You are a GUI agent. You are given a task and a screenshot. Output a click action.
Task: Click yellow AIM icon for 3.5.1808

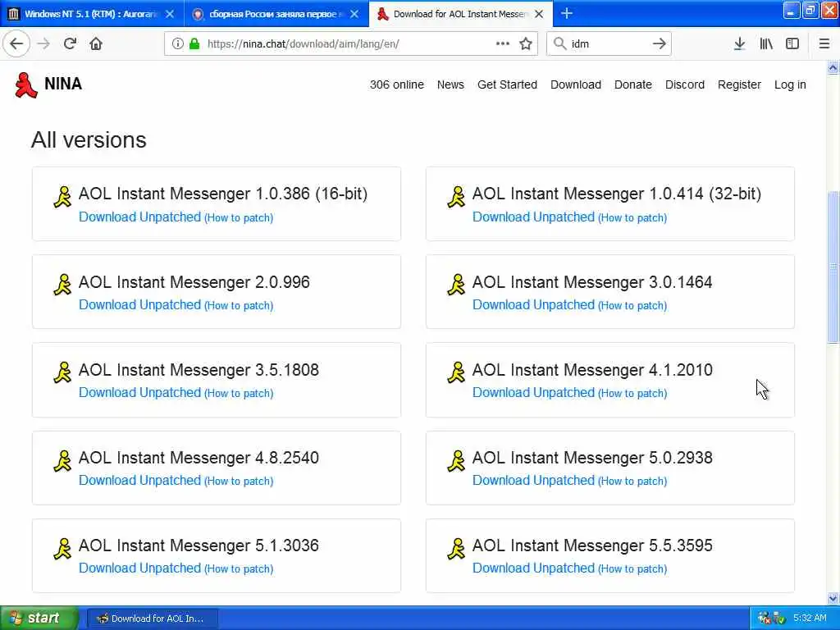[x=62, y=372]
